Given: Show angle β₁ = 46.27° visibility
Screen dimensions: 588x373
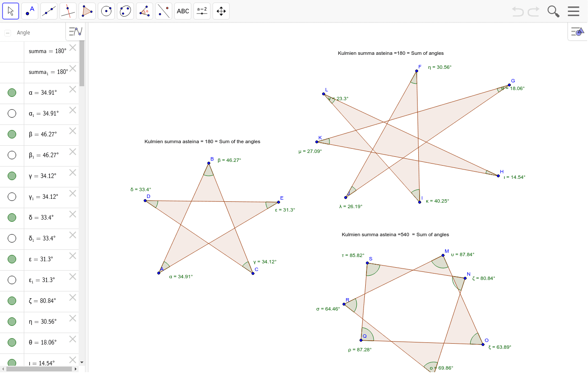Looking at the screenshot, I should point(12,155).
